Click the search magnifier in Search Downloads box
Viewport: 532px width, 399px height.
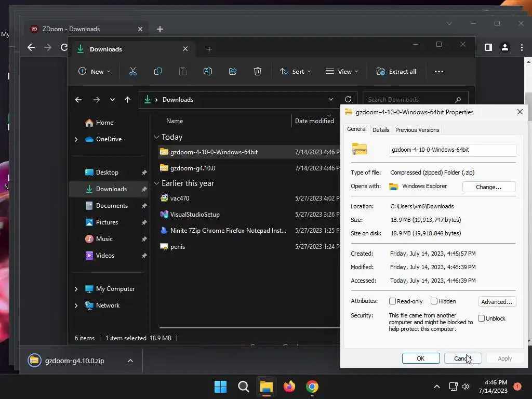(x=458, y=100)
